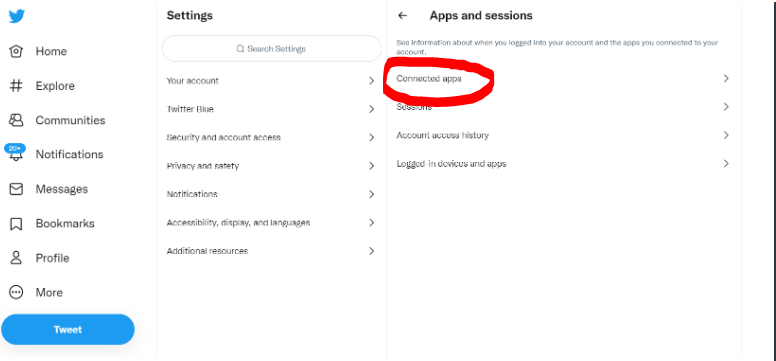Click the Search Settings field
776x361 pixels.
coord(271,49)
